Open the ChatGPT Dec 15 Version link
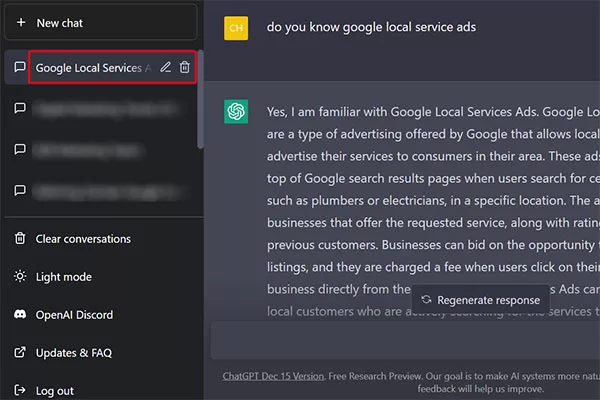The image size is (600, 400). coord(273,376)
